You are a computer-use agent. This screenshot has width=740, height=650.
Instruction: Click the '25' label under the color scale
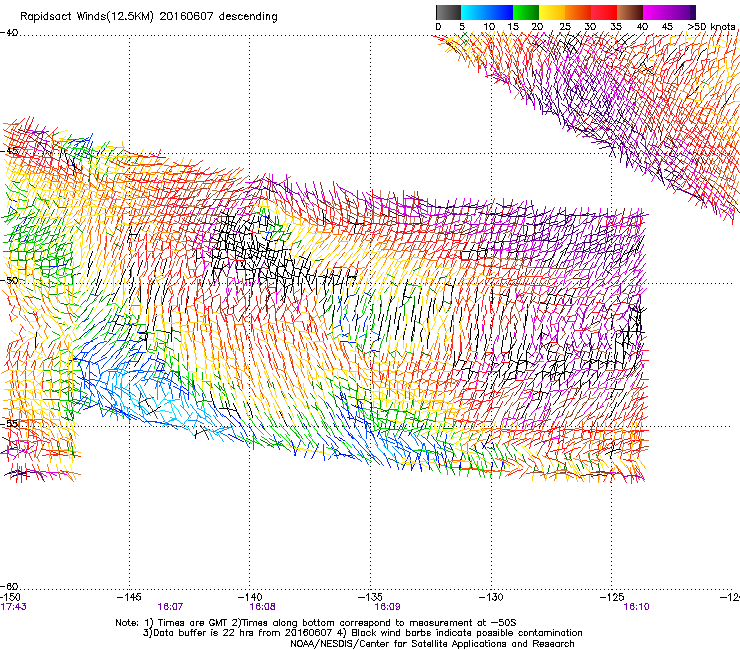click(x=565, y=27)
